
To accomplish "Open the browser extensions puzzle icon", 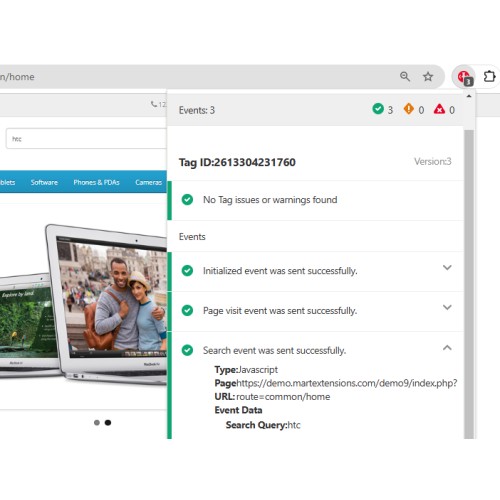I will click(x=489, y=77).
